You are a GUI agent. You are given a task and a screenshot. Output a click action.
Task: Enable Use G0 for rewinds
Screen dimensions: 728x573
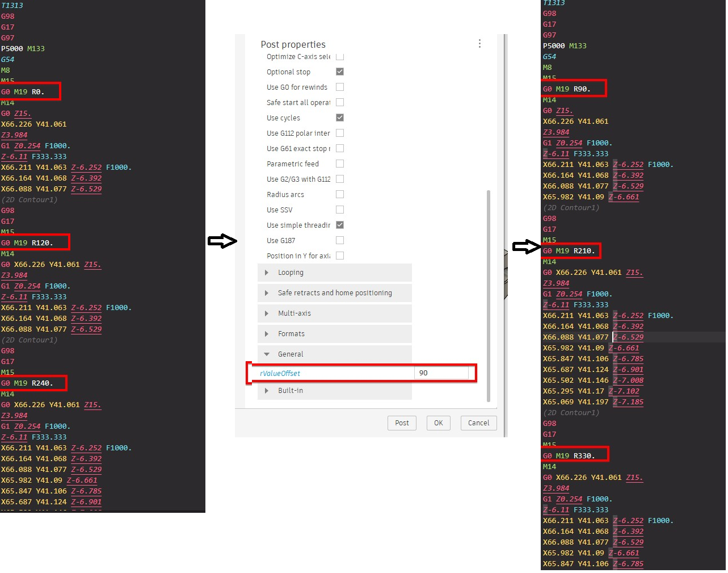tap(340, 87)
